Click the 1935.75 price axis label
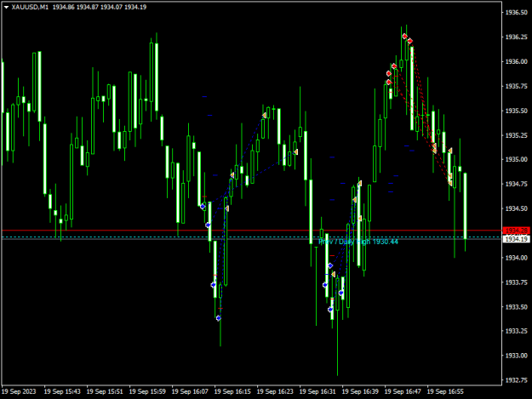This screenshot has width=532, height=399. [517, 86]
